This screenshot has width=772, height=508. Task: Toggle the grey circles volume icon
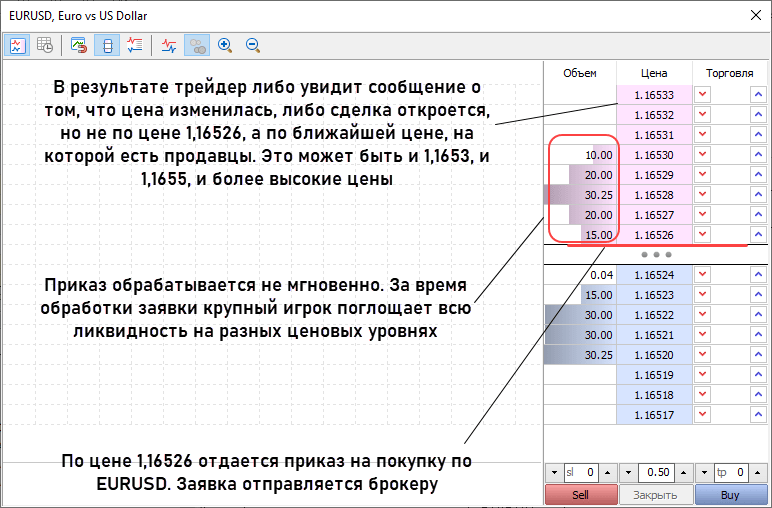(x=197, y=45)
